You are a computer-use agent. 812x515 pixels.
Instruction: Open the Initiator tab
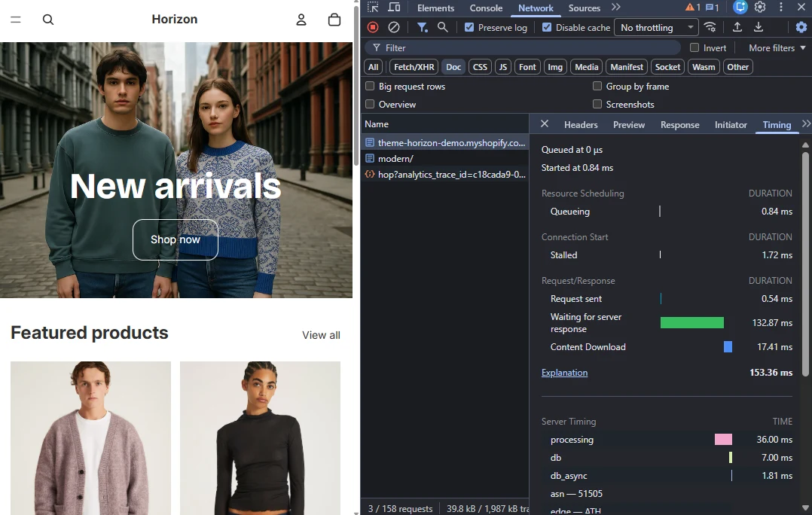tap(731, 125)
